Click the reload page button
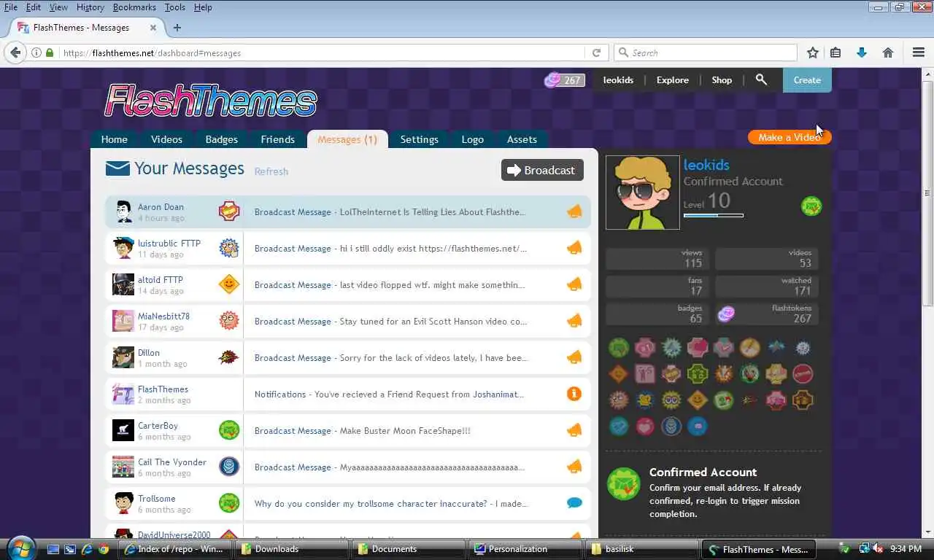The image size is (934, 560). pyautogui.click(x=596, y=52)
